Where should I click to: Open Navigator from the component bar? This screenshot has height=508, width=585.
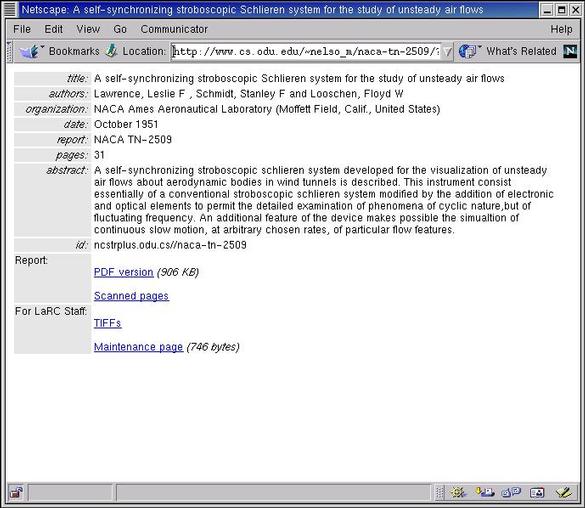click(458, 493)
